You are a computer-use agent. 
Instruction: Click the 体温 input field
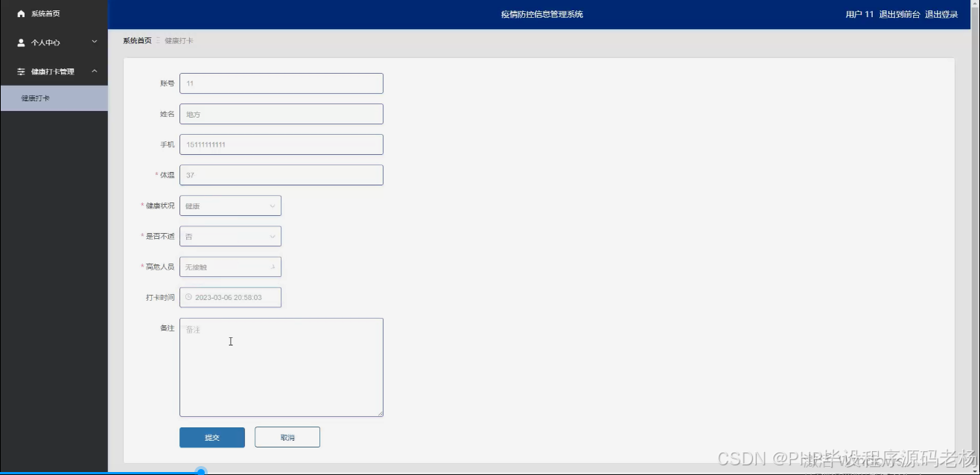pyautogui.click(x=281, y=175)
